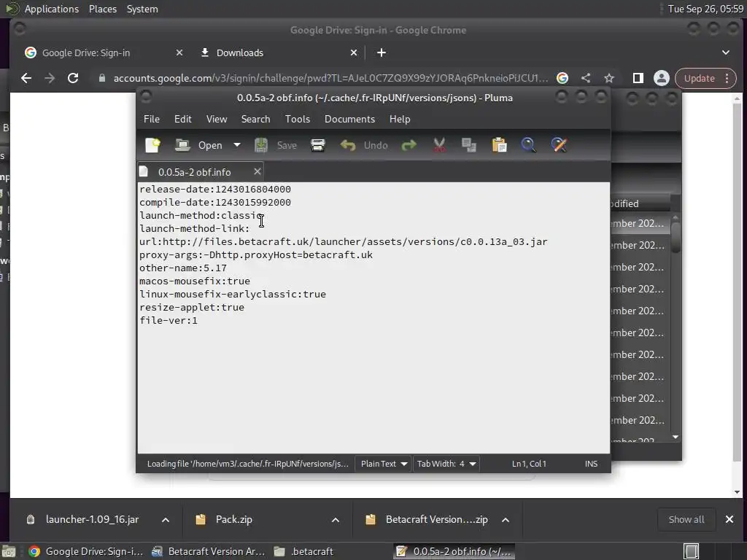Open the Places menu in top panel
Image resolution: width=747 pixels, height=560 pixels.
[x=103, y=9]
